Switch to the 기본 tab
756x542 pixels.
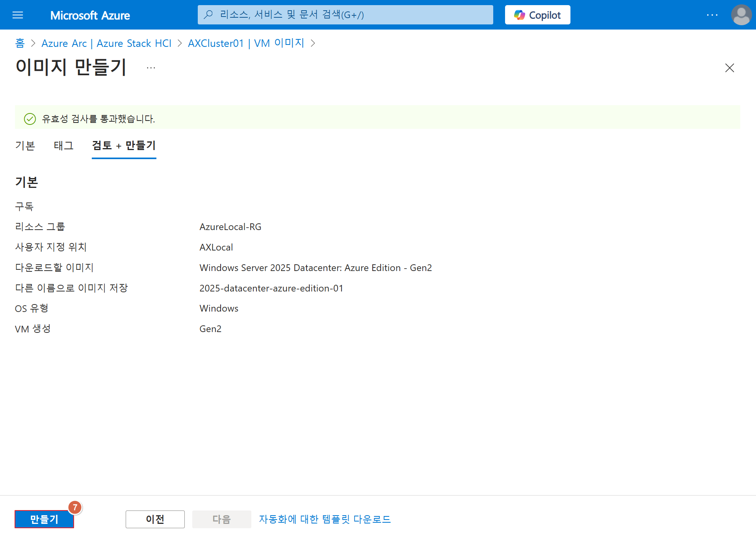(25, 145)
